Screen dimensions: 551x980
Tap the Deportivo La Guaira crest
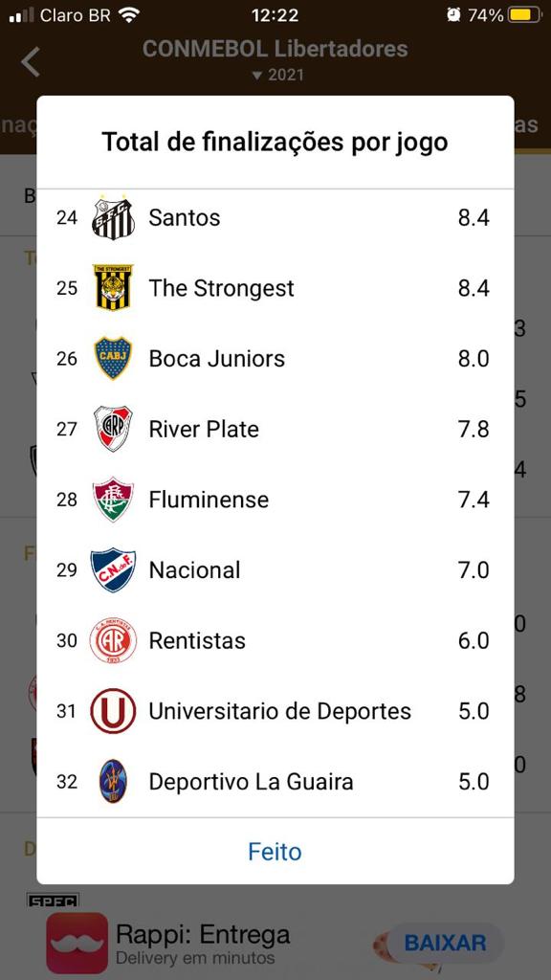click(113, 781)
